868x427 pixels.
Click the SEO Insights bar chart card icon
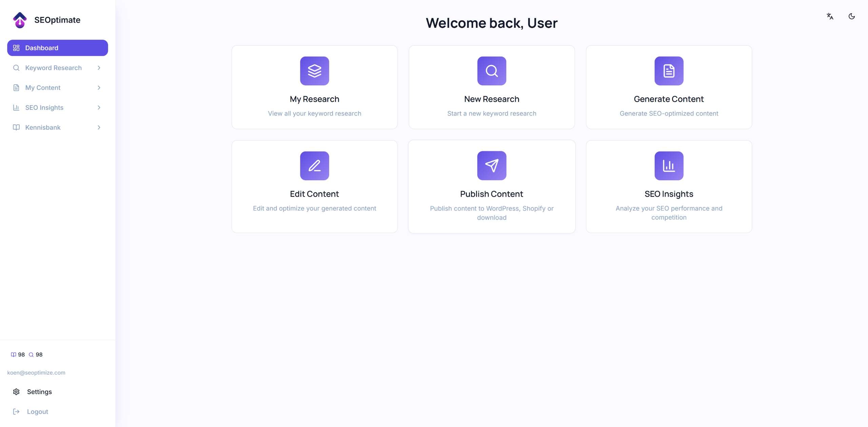(x=669, y=166)
